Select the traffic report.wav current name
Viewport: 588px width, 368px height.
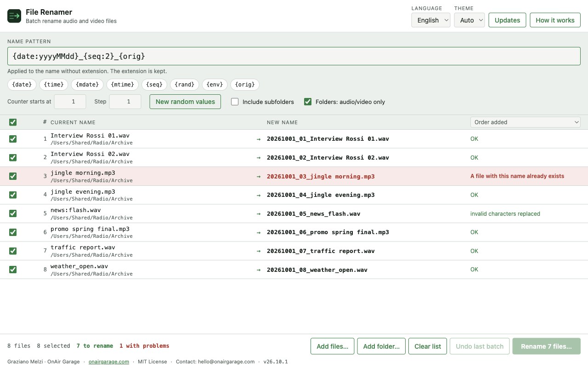83,247
